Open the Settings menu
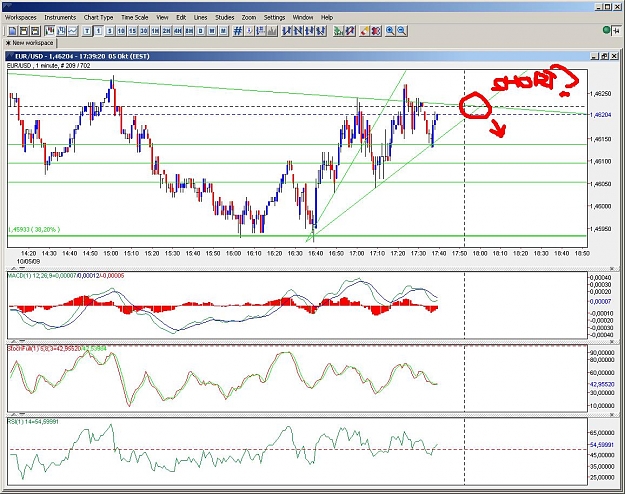The width and height of the screenshot is (625, 494). click(x=274, y=18)
